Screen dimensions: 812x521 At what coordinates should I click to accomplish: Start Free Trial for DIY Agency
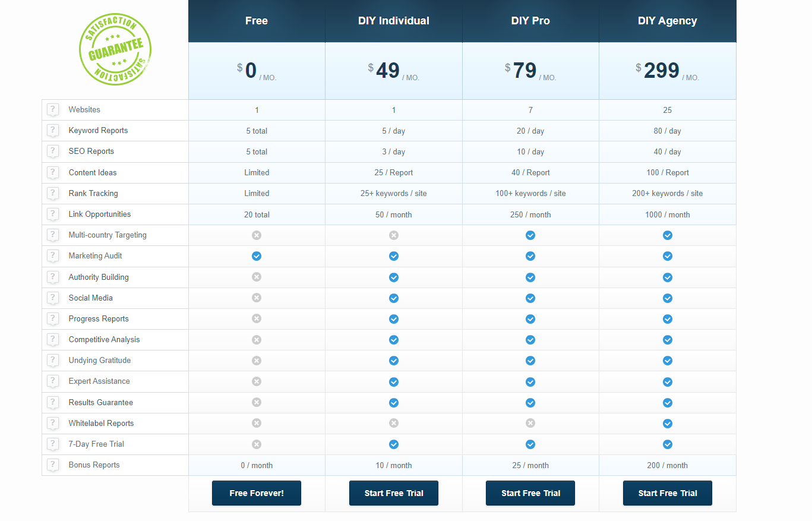668,493
